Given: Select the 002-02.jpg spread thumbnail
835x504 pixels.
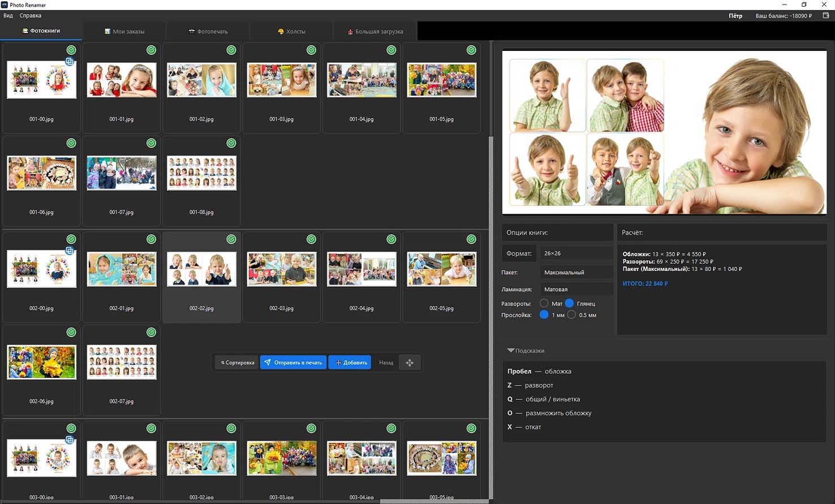Looking at the screenshot, I should pyautogui.click(x=201, y=277).
